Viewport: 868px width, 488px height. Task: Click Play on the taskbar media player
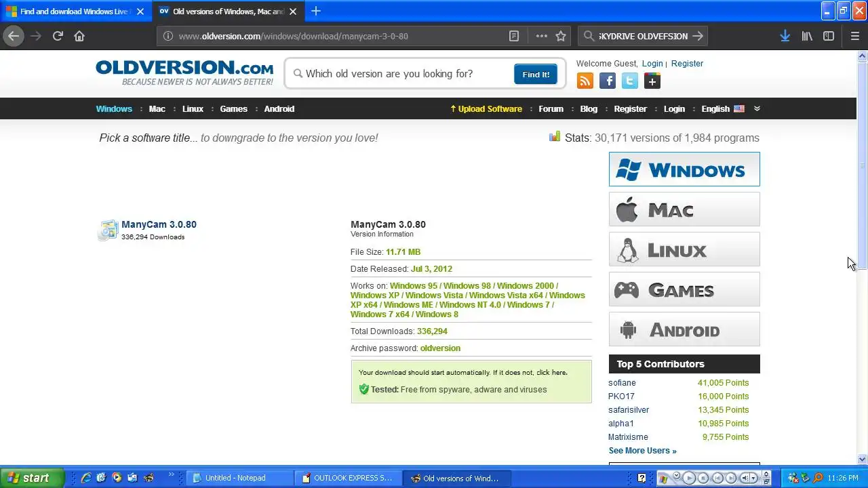click(x=688, y=478)
